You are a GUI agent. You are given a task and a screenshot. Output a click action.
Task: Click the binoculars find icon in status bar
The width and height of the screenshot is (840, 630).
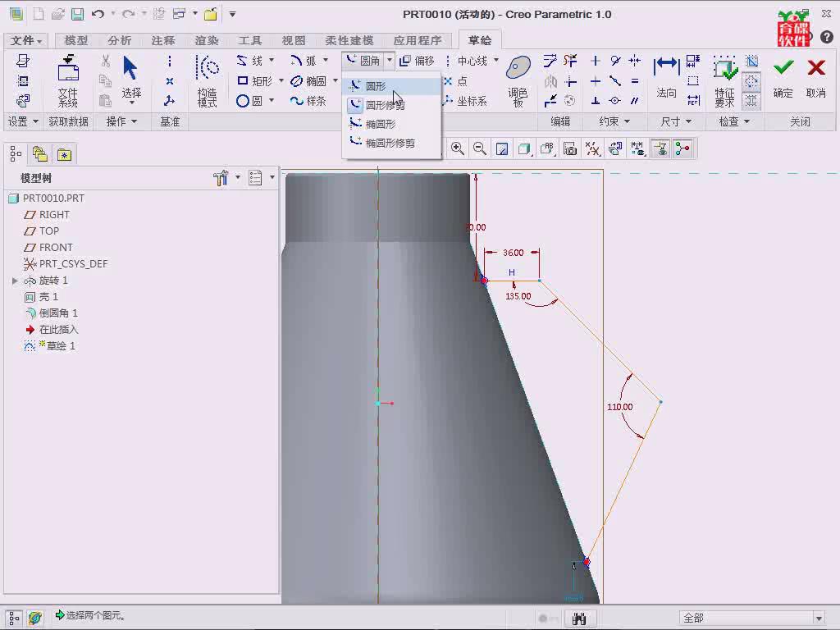(578, 619)
